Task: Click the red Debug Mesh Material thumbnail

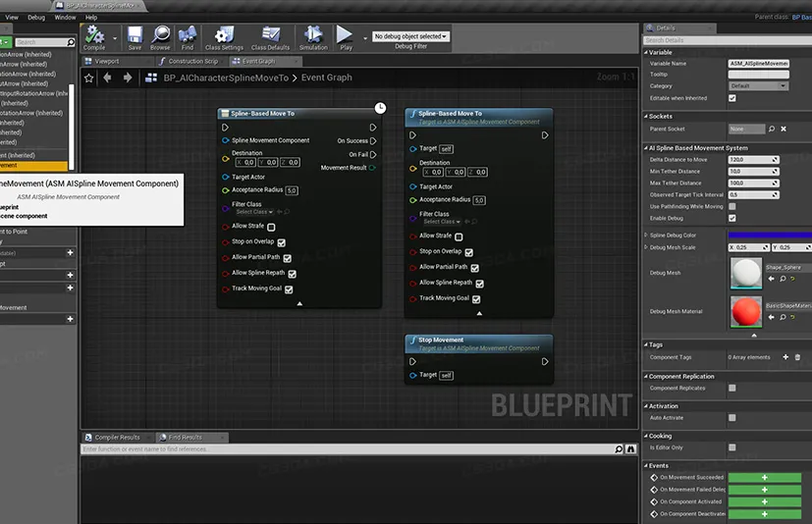Action: (746, 312)
